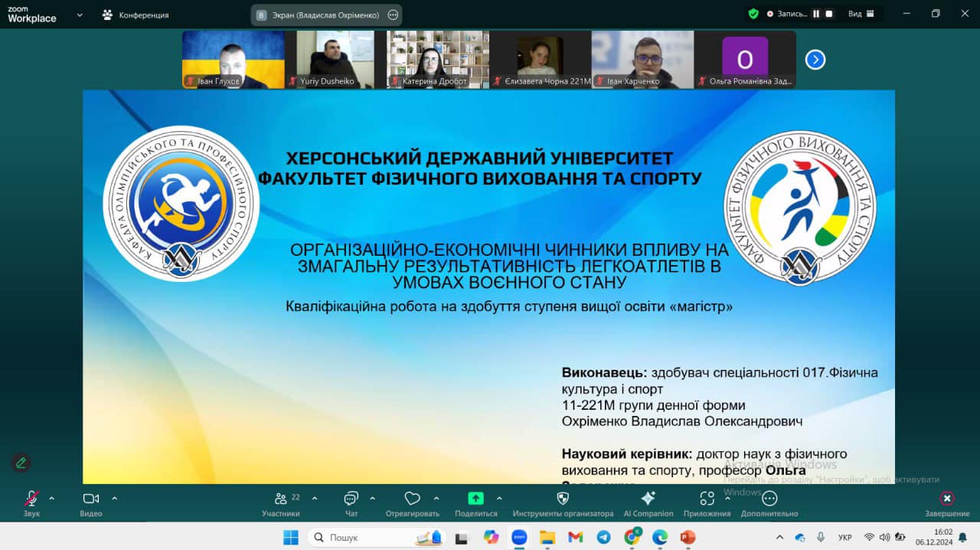The width and height of the screenshot is (980, 550).
Task: Open the OneDrive cloud tray icon
Action: [800, 538]
